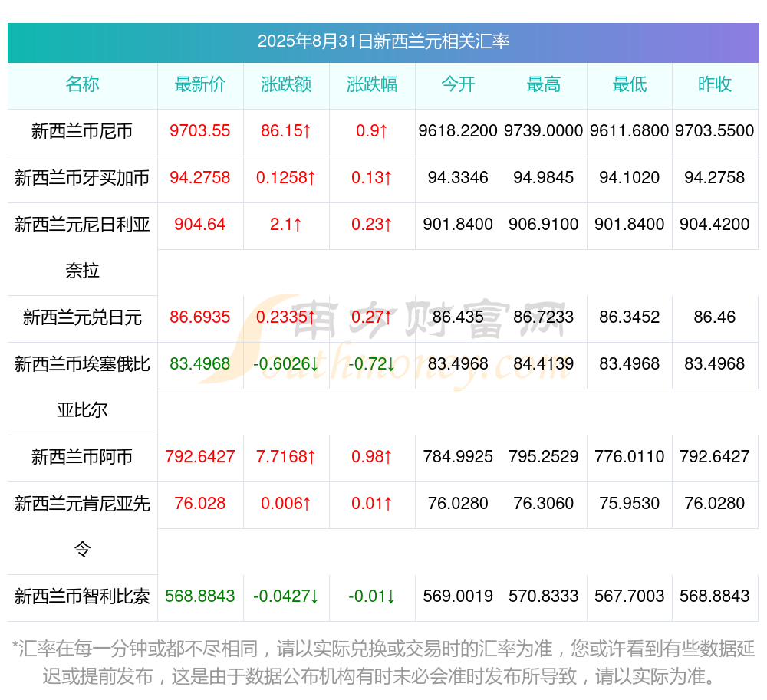
Task: Click the 今开 column header
Action: tap(458, 84)
